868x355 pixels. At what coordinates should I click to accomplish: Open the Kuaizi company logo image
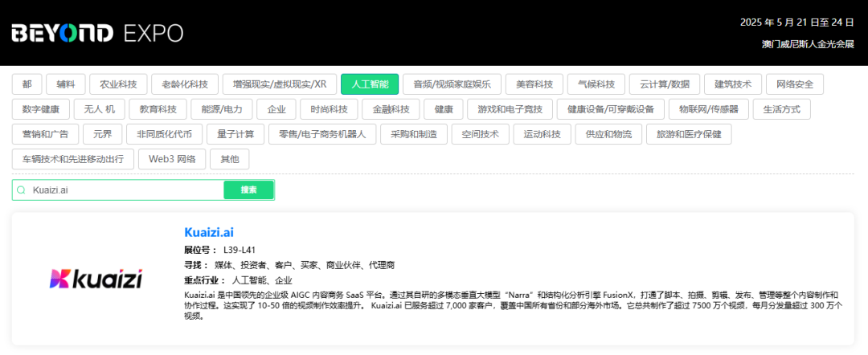point(96,279)
